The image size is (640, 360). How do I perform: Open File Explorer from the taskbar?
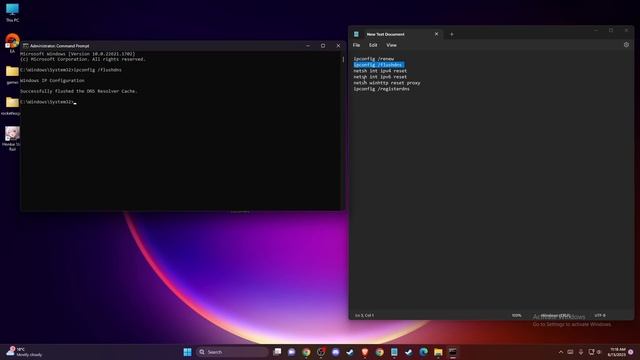tap(438, 352)
